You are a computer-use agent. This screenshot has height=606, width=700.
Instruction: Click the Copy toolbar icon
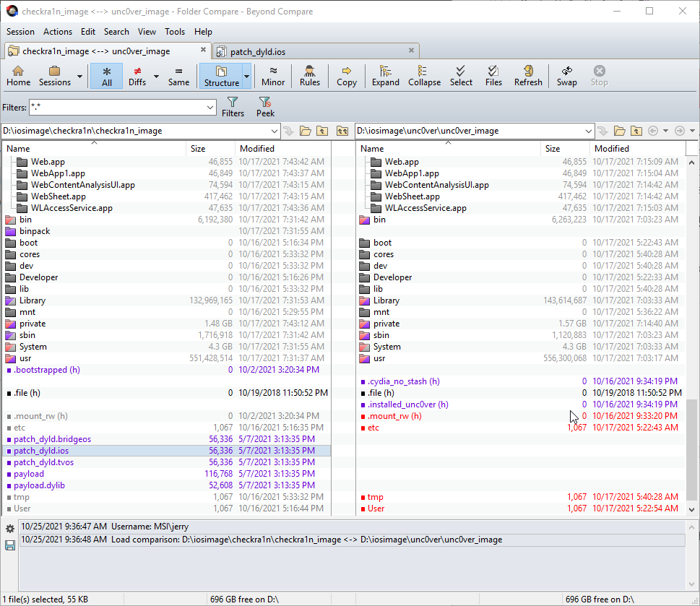coord(347,76)
